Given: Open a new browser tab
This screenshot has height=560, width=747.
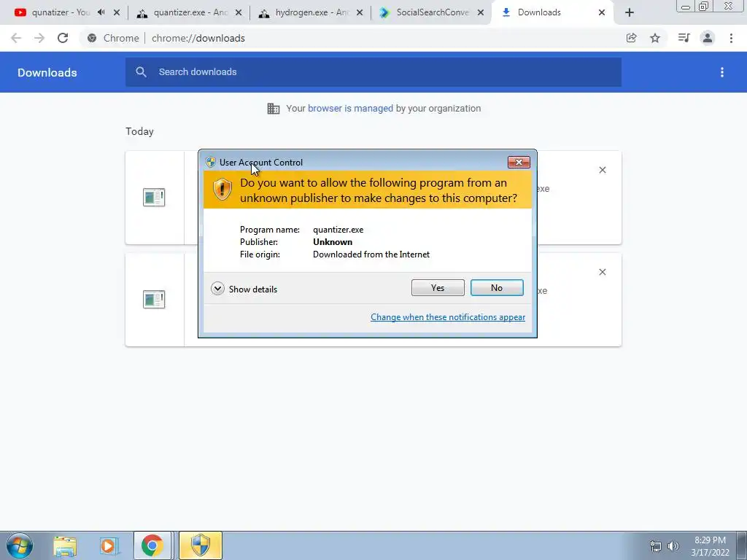Looking at the screenshot, I should [630, 13].
